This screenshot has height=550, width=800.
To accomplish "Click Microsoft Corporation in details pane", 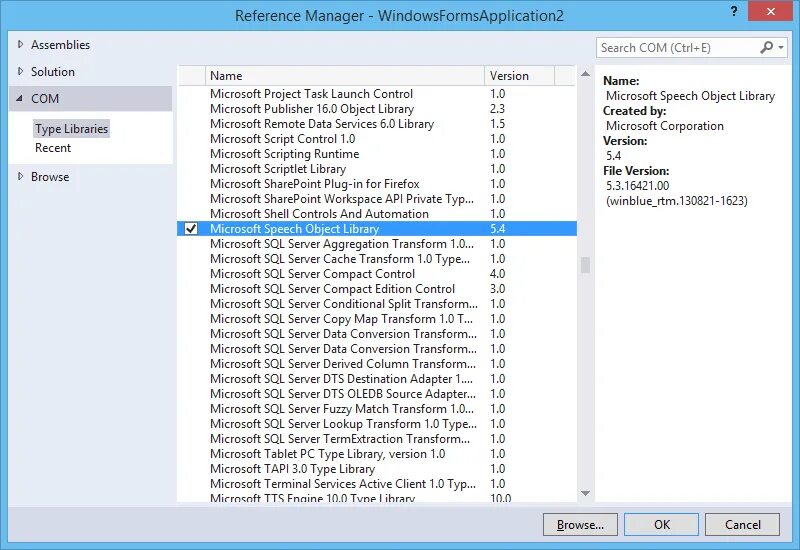I will coord(665,126).
